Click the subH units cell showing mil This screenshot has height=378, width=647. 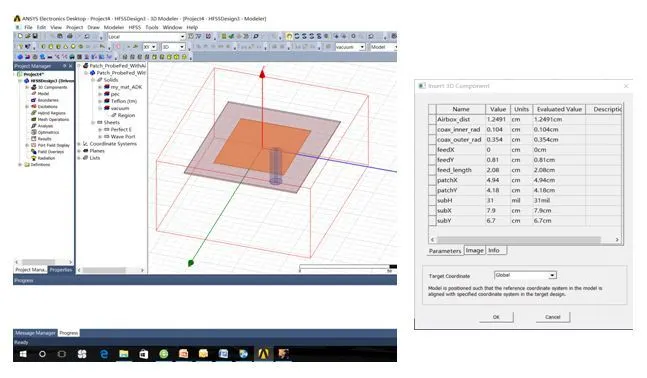(521, 201)
